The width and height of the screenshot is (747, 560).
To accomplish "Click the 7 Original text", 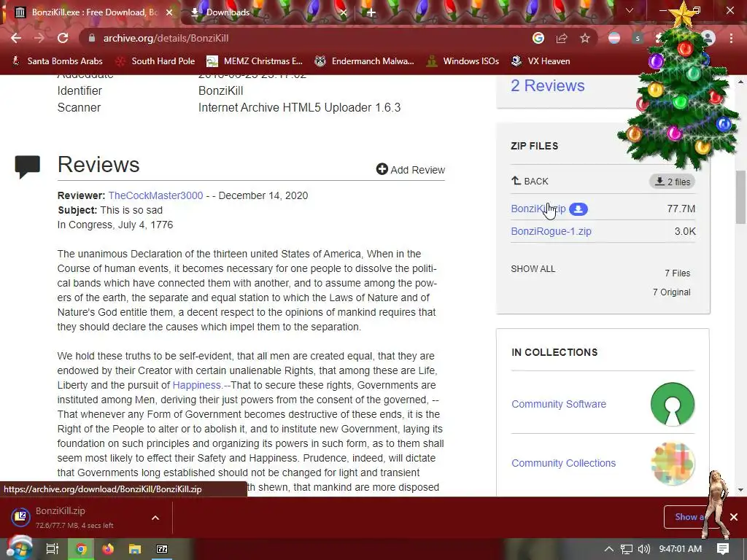I will coord(671,292).
